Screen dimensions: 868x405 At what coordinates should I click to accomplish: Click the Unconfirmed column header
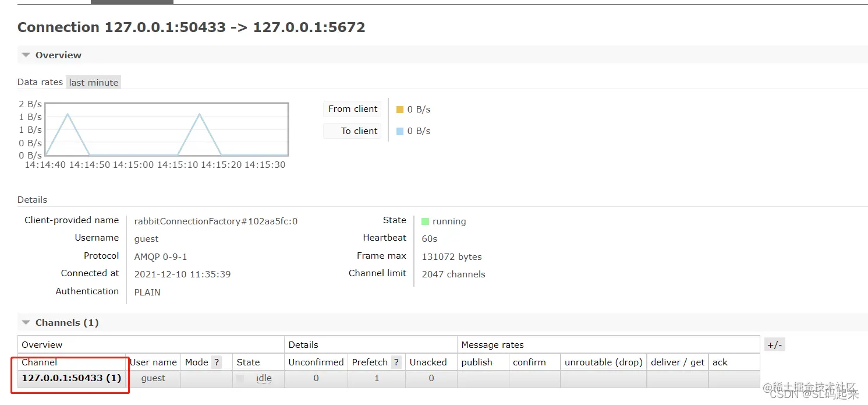(x=316, y=362)
